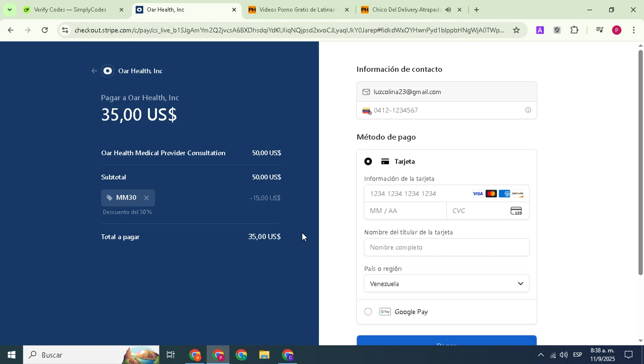Open the phone country flag selector
This screenshot has height=364, width=644.
click(367, 111)
